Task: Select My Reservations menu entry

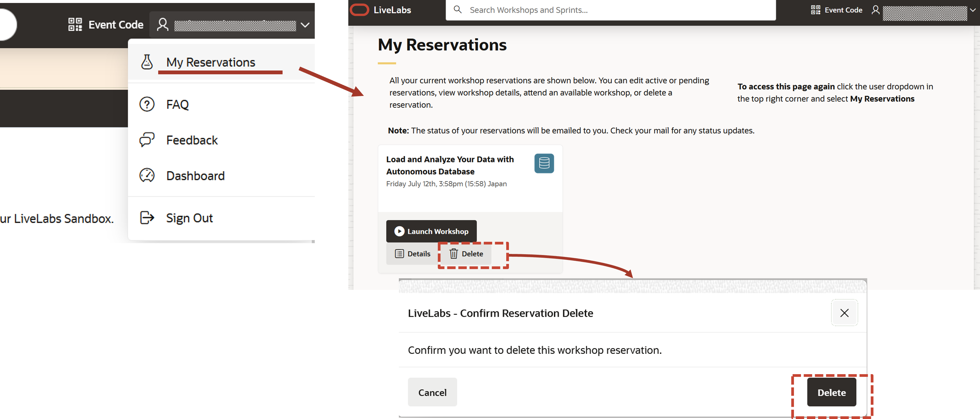Action: [x=210, y=62]
